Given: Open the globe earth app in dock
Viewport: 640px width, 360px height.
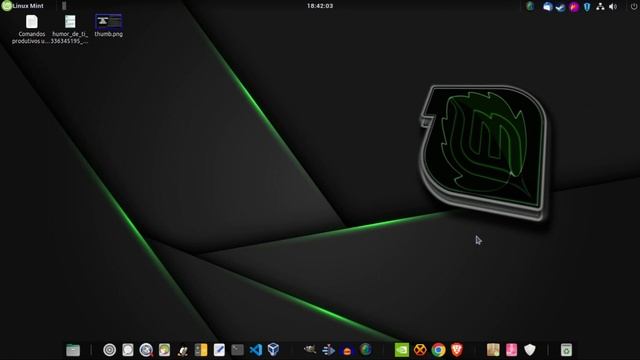Looking at the screenshot, I should pyautogui.click(x=366, y=349).
